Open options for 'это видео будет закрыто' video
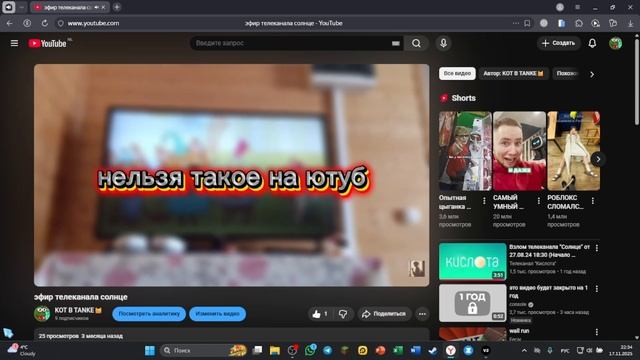 597,289
